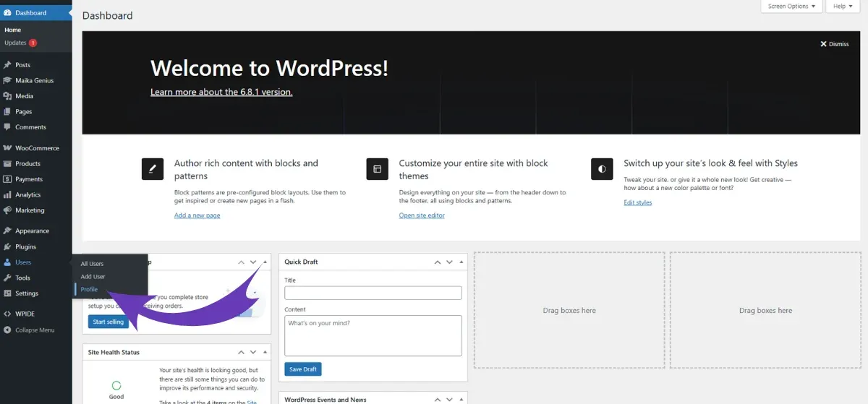Screen dimensions: 868x404
Task: Open Home under Dashboard menu
Action: coord(13,30)
